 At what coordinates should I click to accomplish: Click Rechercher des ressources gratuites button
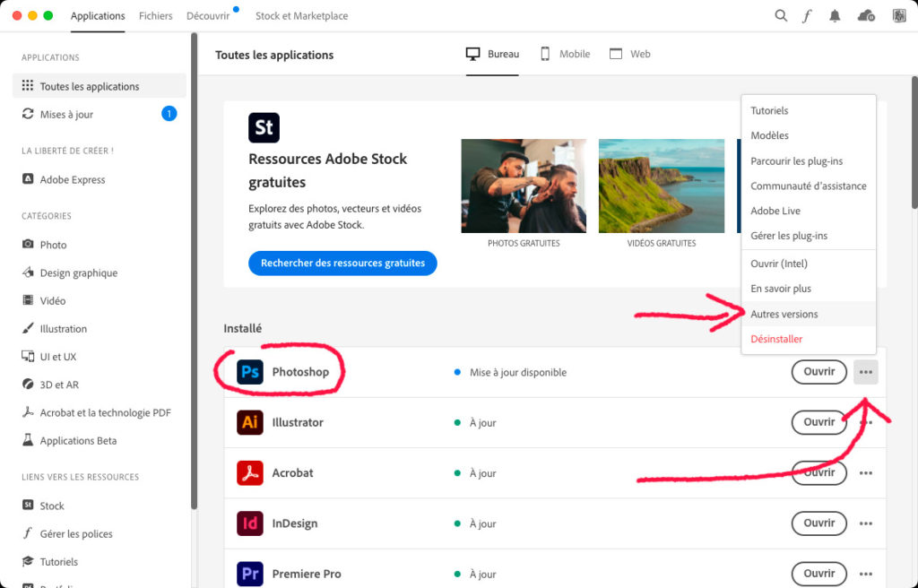[342, 263]
